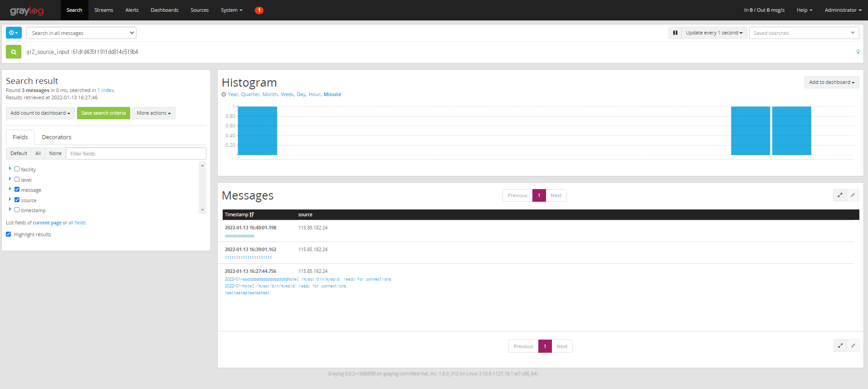Image resolution: width=868 pixels, height=389 pixels.
Task: Set histogram resolution to Week
Action: 287,94
